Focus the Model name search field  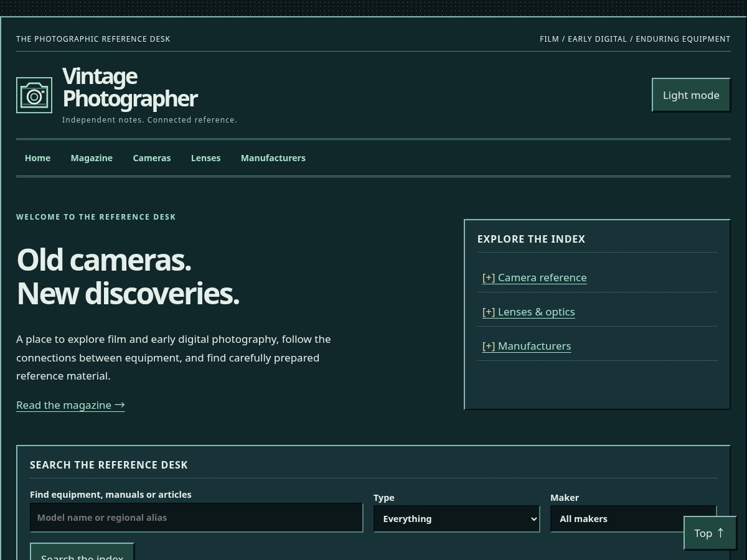(197, 518)
